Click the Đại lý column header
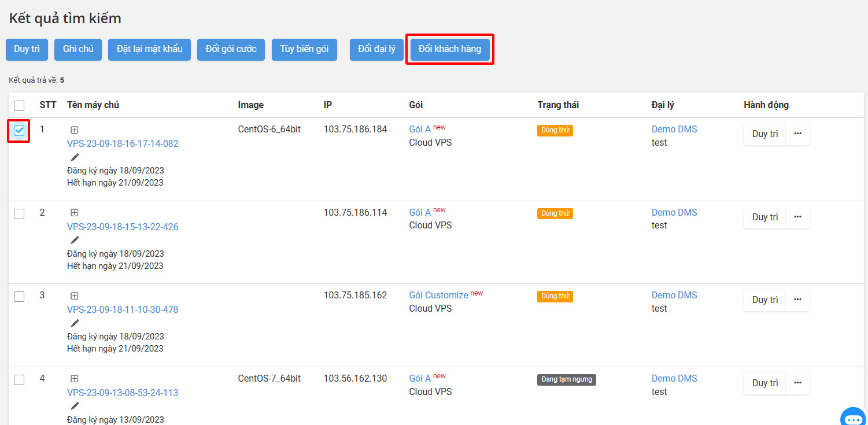This screenshot has width=868, height=425. (x=663, y=105)
